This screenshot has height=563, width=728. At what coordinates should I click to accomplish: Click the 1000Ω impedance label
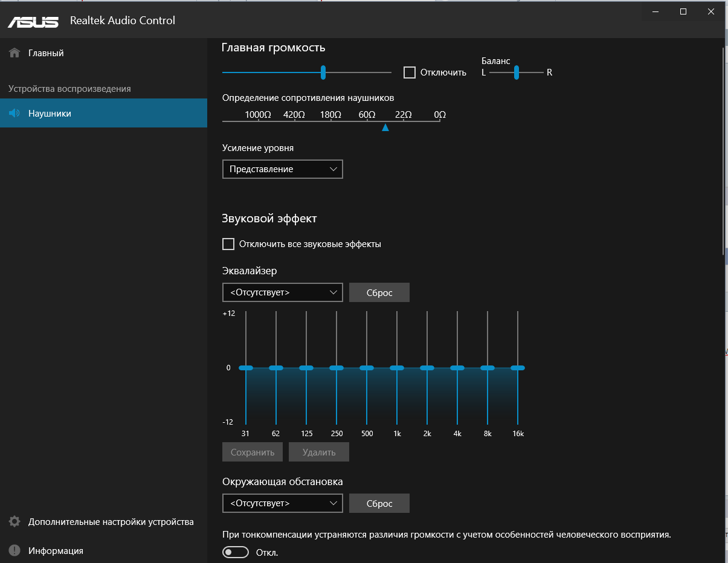point(258,114)
